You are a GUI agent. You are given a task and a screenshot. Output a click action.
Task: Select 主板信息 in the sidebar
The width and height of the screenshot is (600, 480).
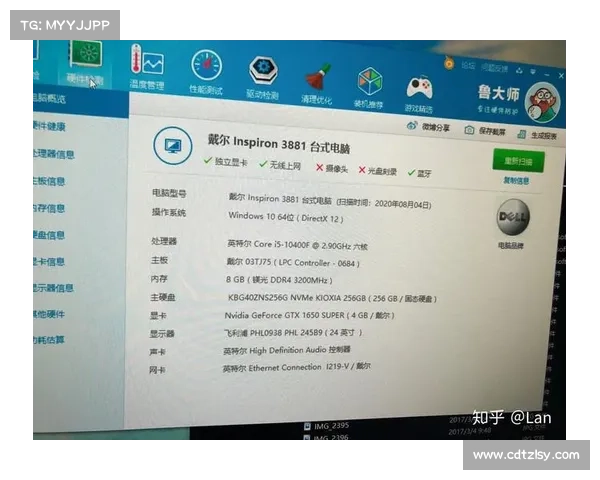(49, 181)
